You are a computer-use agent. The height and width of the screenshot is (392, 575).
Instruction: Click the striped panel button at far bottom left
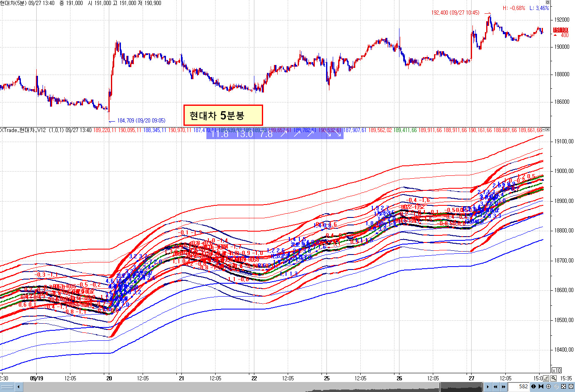[7, 387]
